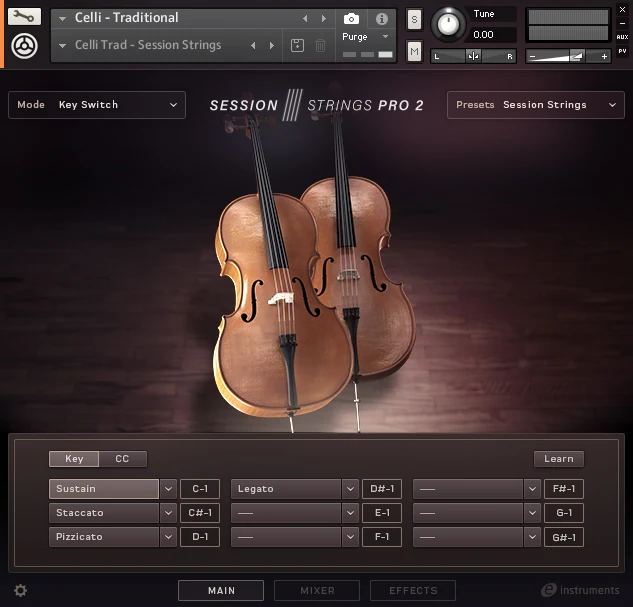The image size is (633, 607).
Task: Click the Learn button
Action: (x=558, y=459)
